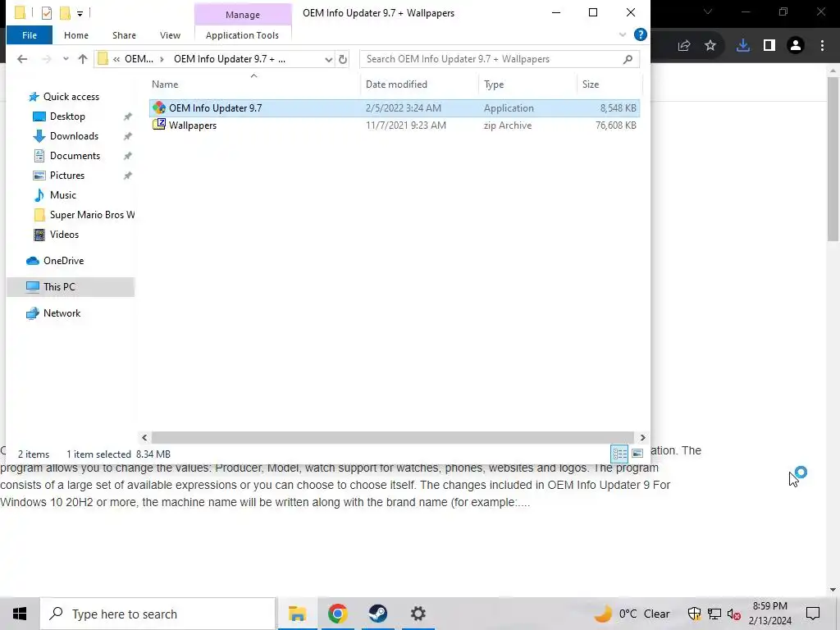Click the Forward navigation arrow
The image size is (840, 630).
click(47, 59)
